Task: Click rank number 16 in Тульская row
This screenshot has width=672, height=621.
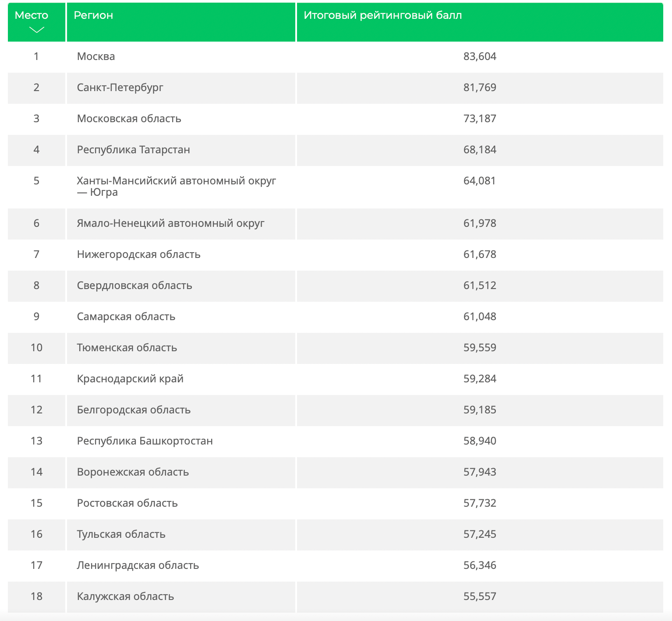Action: [x=36, y=534]
